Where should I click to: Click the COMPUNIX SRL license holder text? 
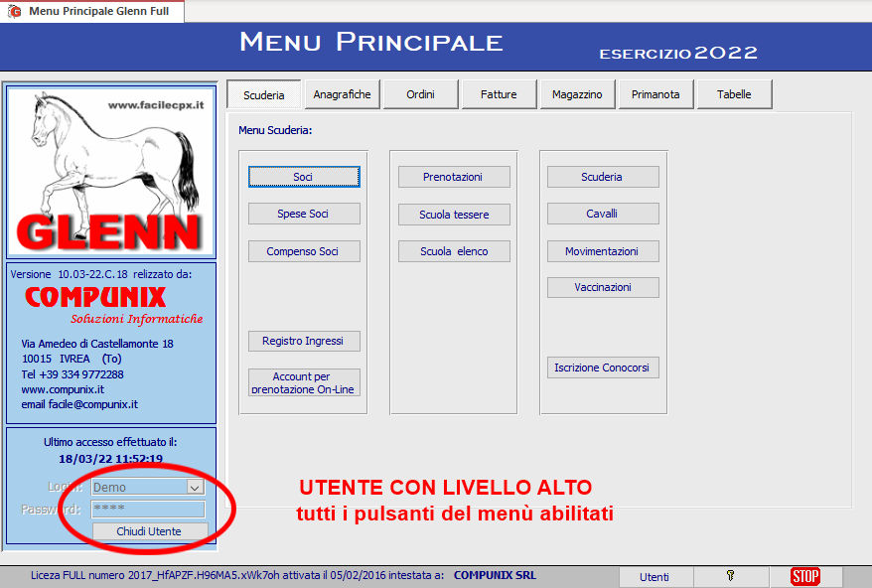coord(495,575)
